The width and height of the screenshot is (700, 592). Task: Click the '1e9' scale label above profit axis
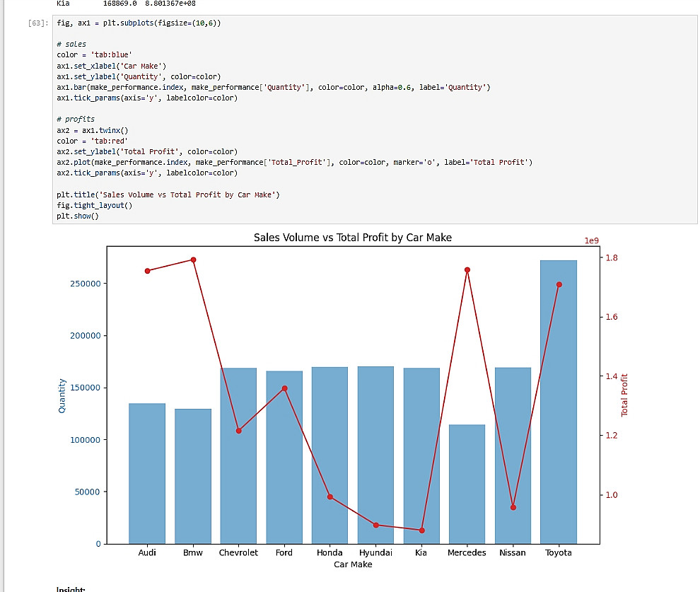[592, 240]
